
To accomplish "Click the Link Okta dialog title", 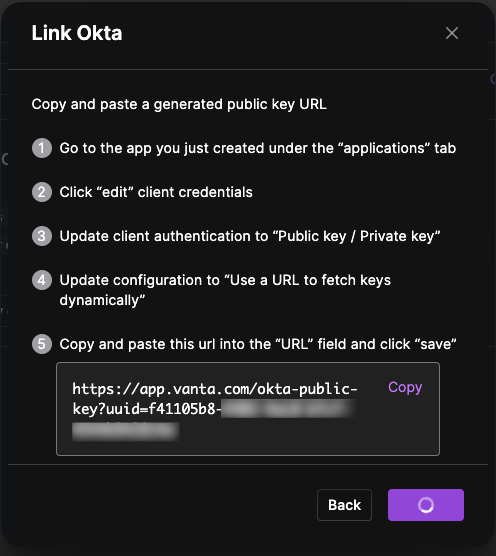I will click(77, 33).
